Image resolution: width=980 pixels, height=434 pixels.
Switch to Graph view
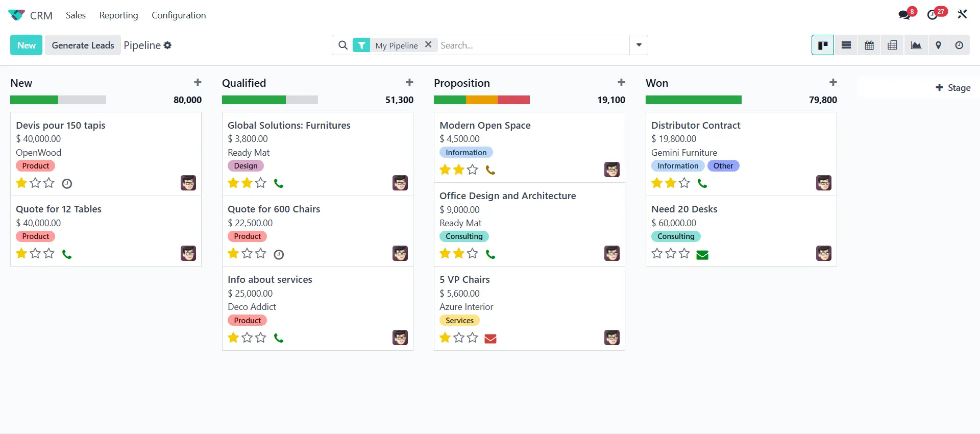pos(916,45)
